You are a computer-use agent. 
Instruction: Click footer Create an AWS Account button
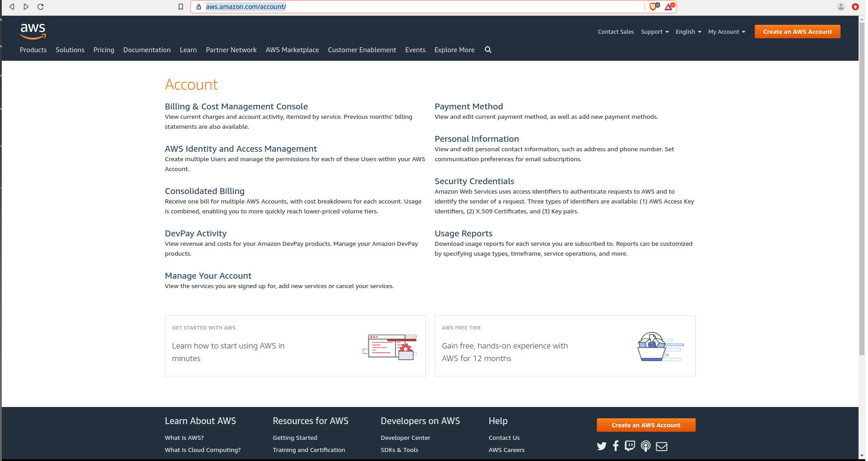(x=646, y=425)
